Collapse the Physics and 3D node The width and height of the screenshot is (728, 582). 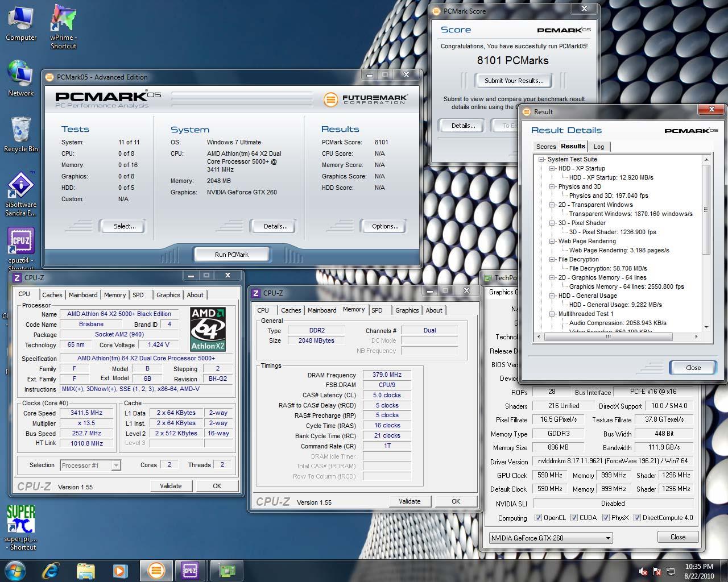552,186
